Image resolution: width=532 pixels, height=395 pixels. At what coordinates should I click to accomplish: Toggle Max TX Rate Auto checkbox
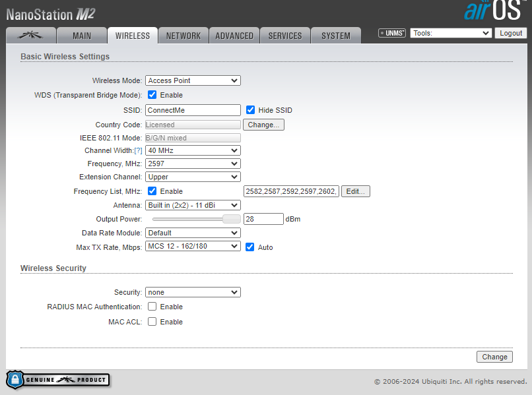point(250,247)
